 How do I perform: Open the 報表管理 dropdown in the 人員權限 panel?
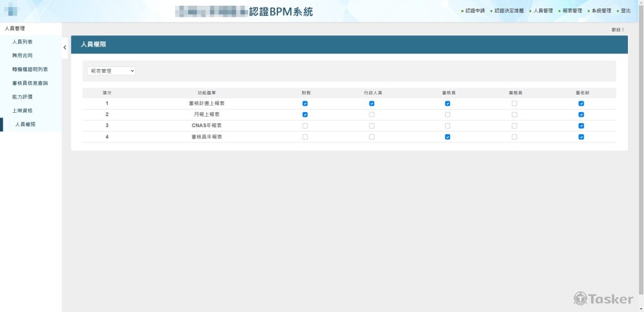pyautogui.click(x=111, y=71)
